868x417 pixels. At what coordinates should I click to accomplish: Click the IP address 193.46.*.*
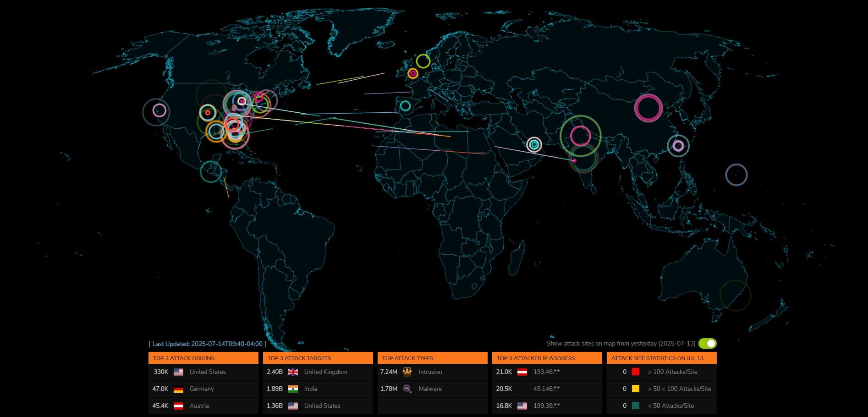pos(547,372)
